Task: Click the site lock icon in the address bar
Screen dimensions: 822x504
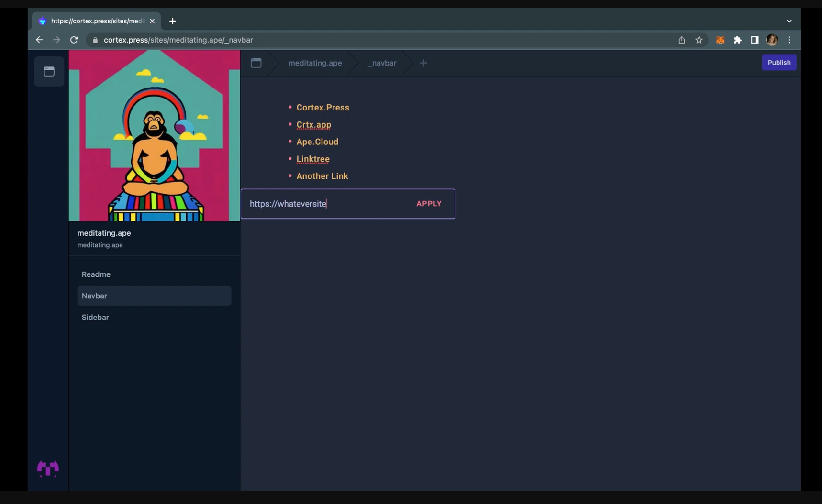Action: [95, 40]
